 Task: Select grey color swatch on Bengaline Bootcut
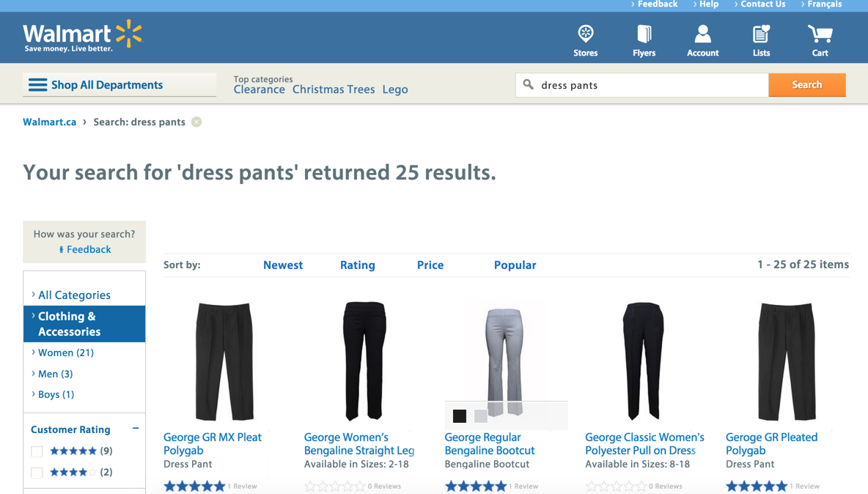[x=480, y=416]
